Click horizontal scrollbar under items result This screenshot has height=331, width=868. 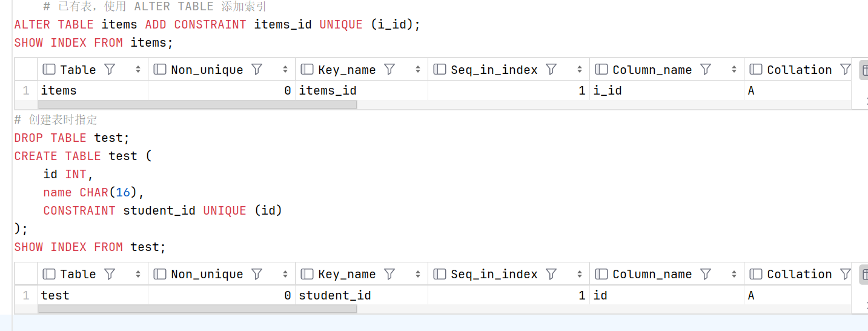click(x=197, y=105)
